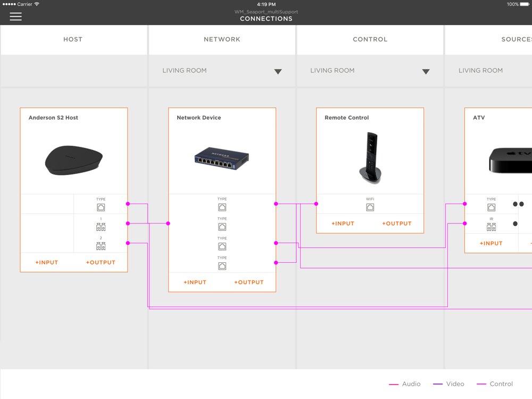Screen dimensions: 532x399
Task: Click Network Device fourth TYPE output node
Action: (x=276, y=263)
